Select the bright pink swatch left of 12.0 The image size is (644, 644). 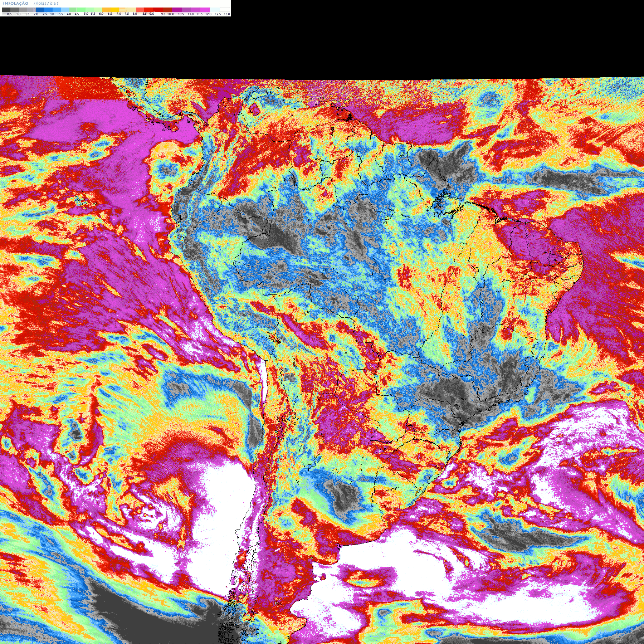(x=205, y=10)
